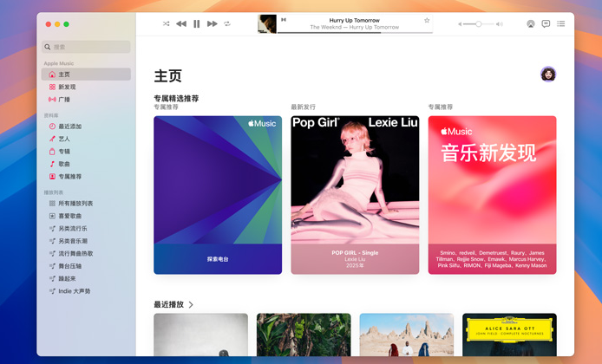Click the song title Hurry Up Tomorrow
Viewport: 602px width, 364px height.
pos(355,20)
